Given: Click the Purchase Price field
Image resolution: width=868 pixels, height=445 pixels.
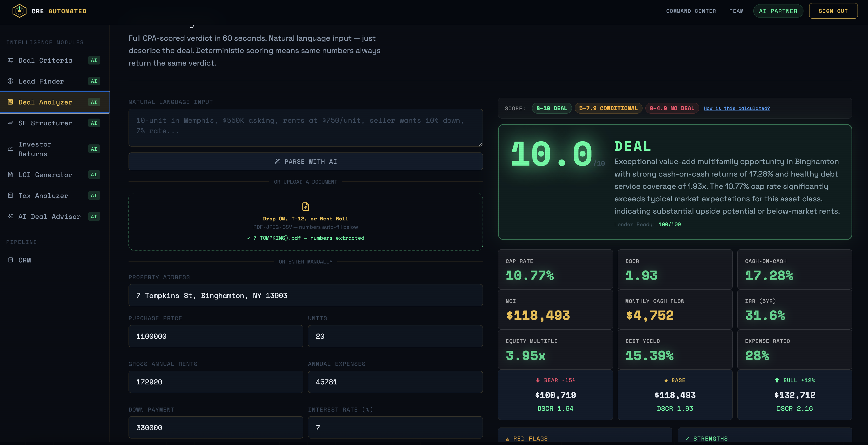Looking at the screenshot, I should [216, 336].
